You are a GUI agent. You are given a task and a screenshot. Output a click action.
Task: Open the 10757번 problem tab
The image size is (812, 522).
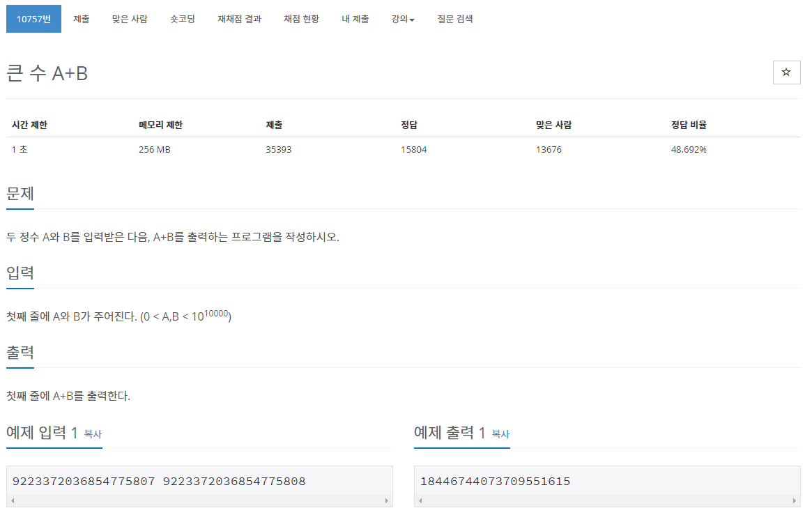point(33,19)
